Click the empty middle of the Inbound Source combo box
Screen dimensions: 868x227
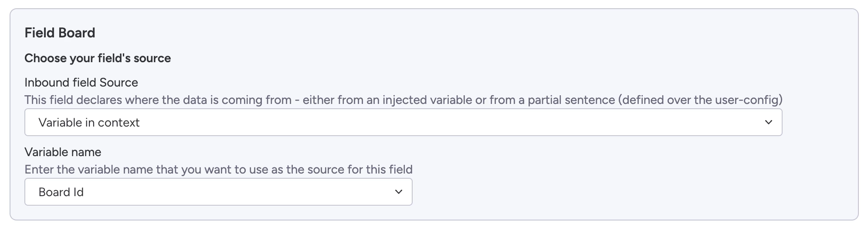click(436, 123)
